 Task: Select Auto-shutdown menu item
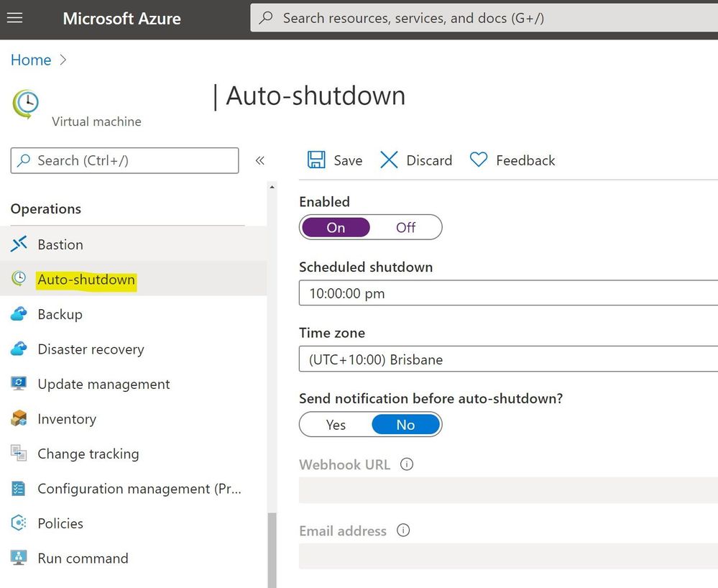(x=133, y=278)
